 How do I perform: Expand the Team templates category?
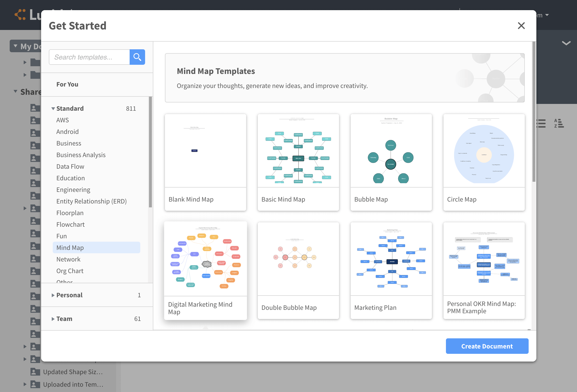(53, 319)
